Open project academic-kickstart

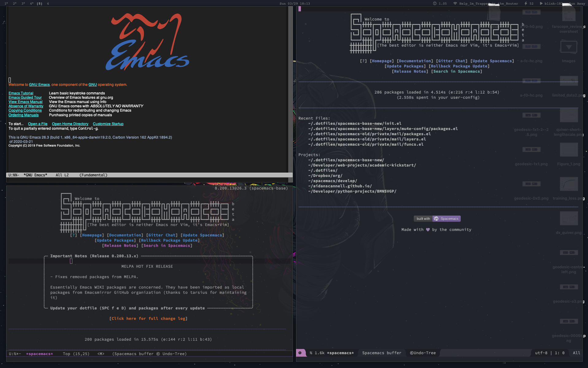(x=362, y=165)
